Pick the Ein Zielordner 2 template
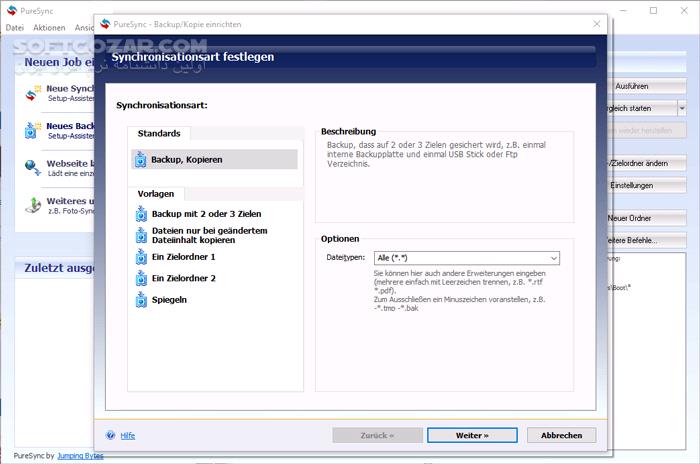Screen dimensions: 700x464 pos(183,278)
